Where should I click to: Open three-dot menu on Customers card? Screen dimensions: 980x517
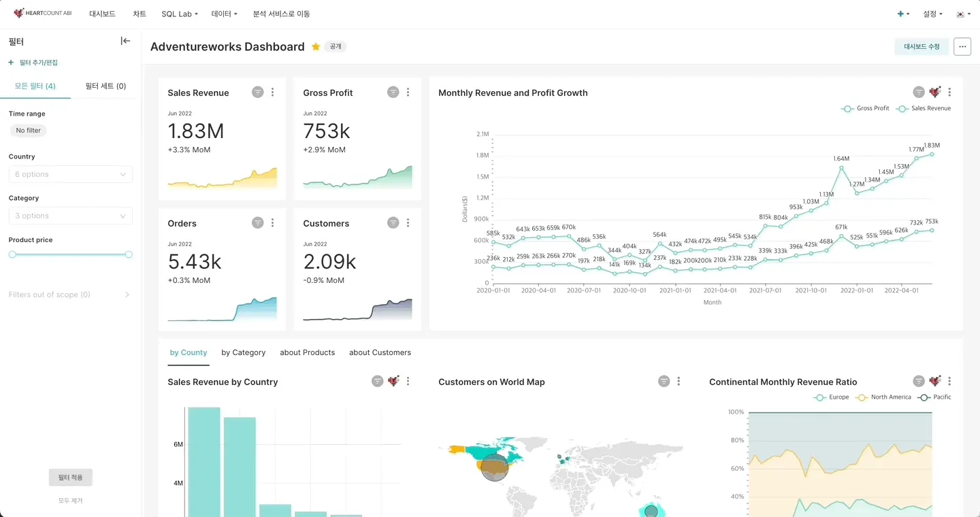pos(408,223)
